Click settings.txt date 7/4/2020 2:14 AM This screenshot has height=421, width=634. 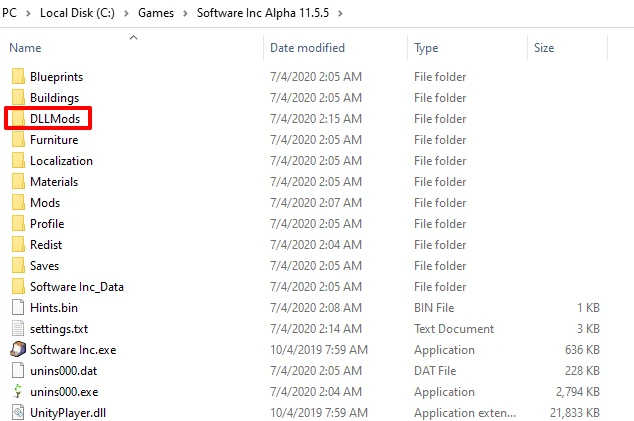316,329
